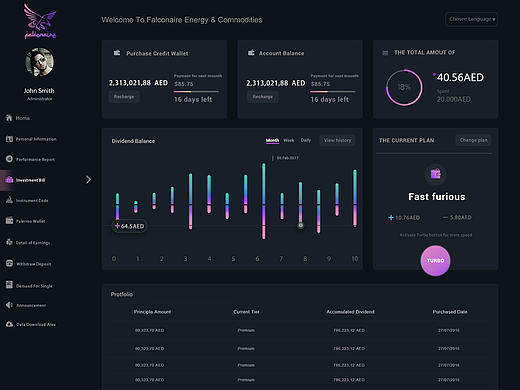This screenshot has width=520, height=390.
Task: Click the purple minus icon beside 5.80AED
Action: pyautogui.click(x=445, y=217)
